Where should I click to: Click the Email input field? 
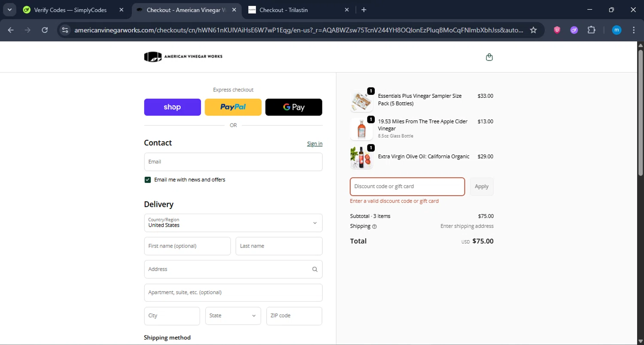click(x=233, y=162)
